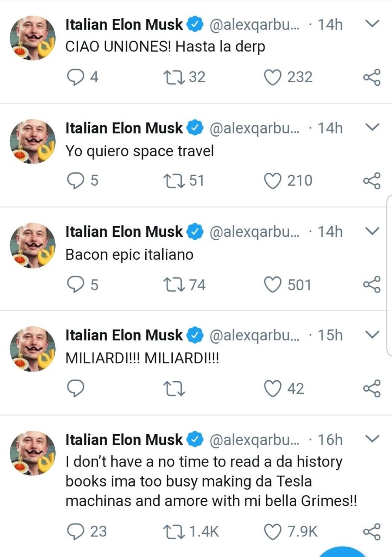Retweet the 'Bacon epic italiano' tweet
392x557 pixels.
[x=174, y=285]
